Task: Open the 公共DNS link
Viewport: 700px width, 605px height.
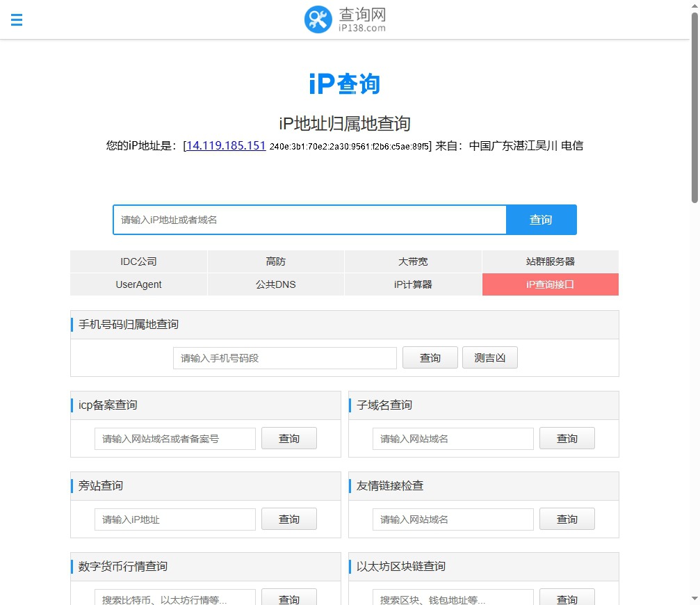Action: click(x=275, y=284)
